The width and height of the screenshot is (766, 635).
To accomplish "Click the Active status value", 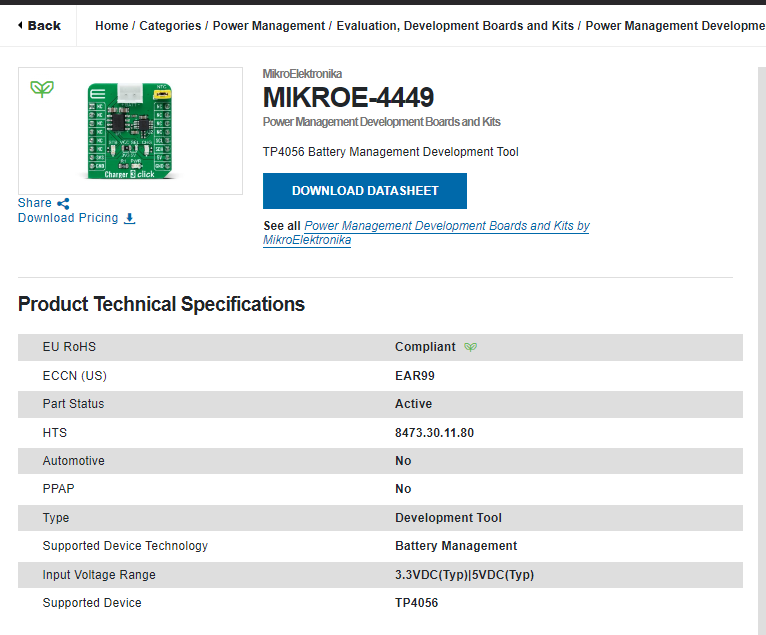I will click(x=413, y=404).
